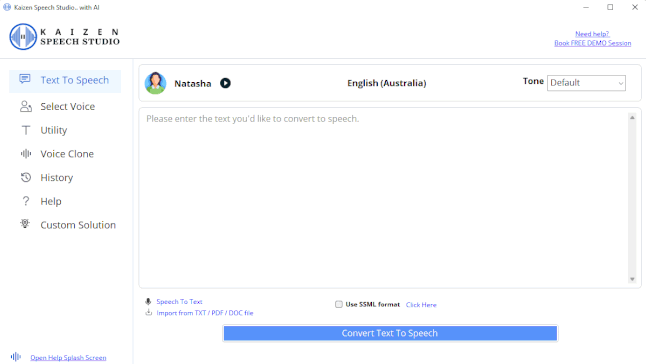Click the Natasha avatar picture
Viewport: 646px width, 364px height.
pyautogui.click(x=155, y=83)
